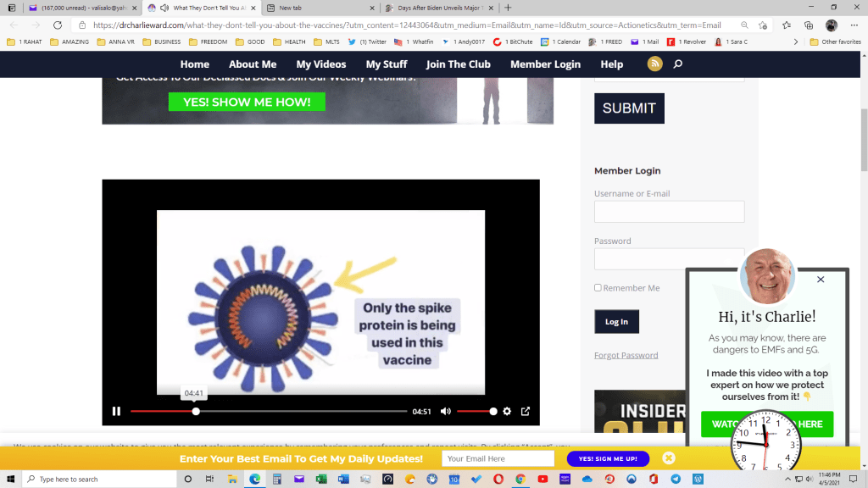The height and width of the screenshot is (488, 868).
Task: Open video in fullscreen mode
Action: click(x=526, y=412)
